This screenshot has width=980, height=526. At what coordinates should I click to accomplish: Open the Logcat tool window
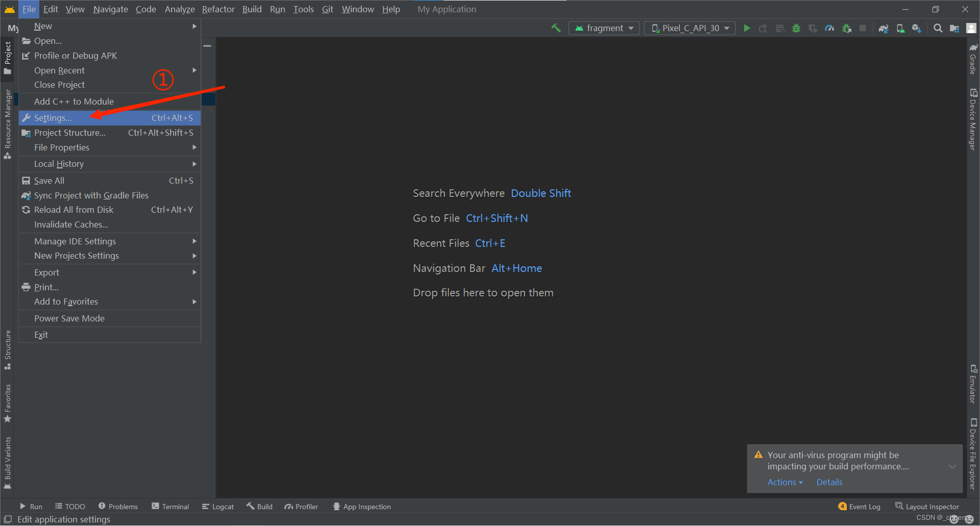(218, 507)
